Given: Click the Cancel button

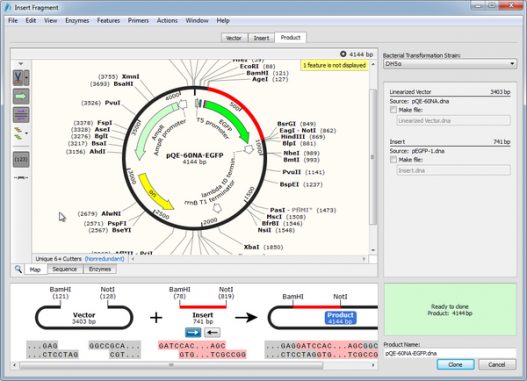Looking at the screenshot, I should (497, 365).
